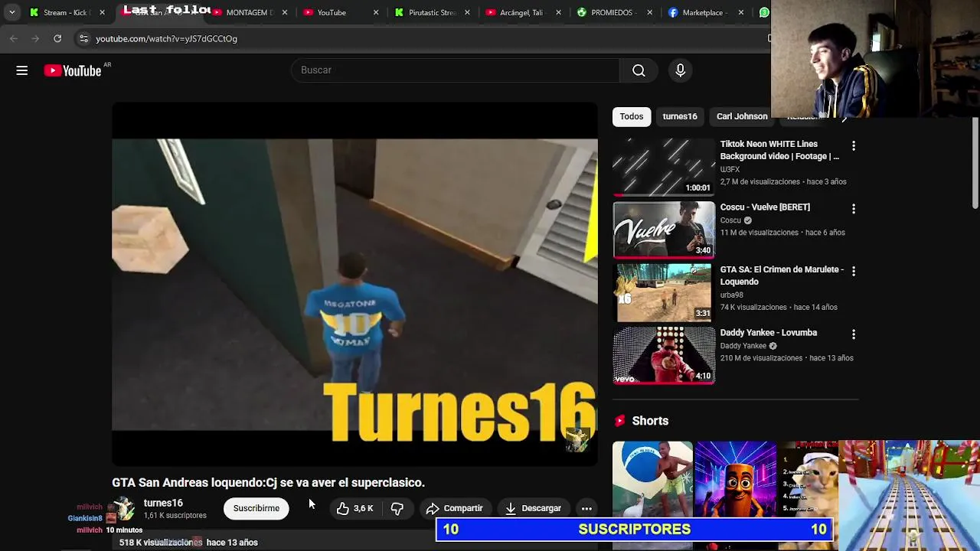The image size is (980, 551).
Task: Click the "518 K visualizaciones" text
Action: coord(161,543)
